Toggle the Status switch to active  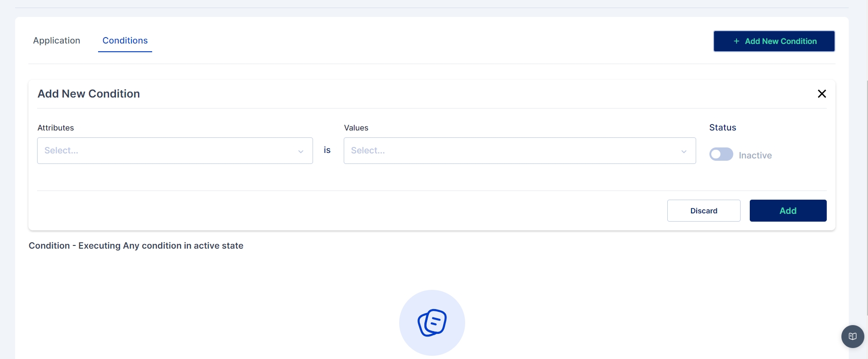coord(721,154)
